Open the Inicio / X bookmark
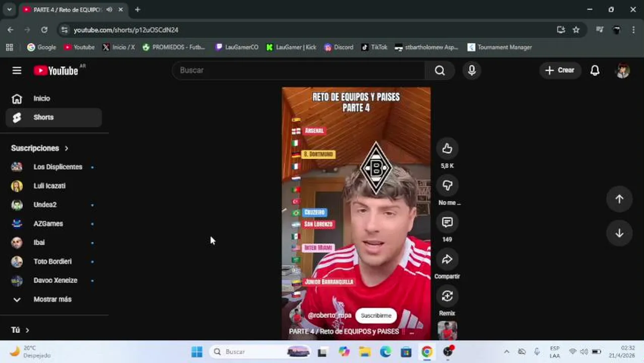 point(118,47)
